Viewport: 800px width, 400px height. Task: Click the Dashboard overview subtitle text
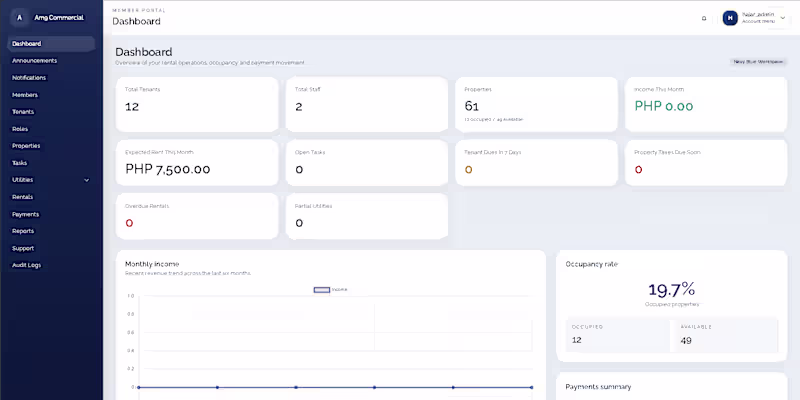[x=210, y=63]
